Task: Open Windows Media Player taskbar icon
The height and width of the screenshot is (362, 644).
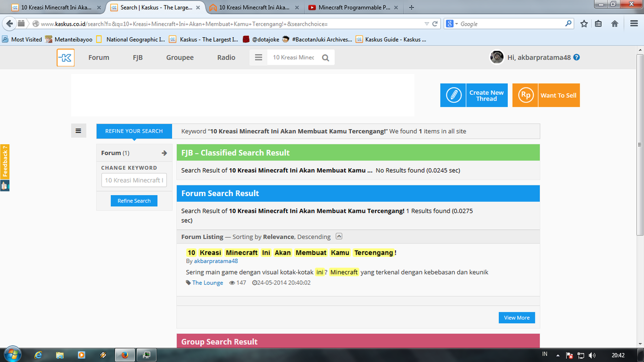Action: pos(82,355)
